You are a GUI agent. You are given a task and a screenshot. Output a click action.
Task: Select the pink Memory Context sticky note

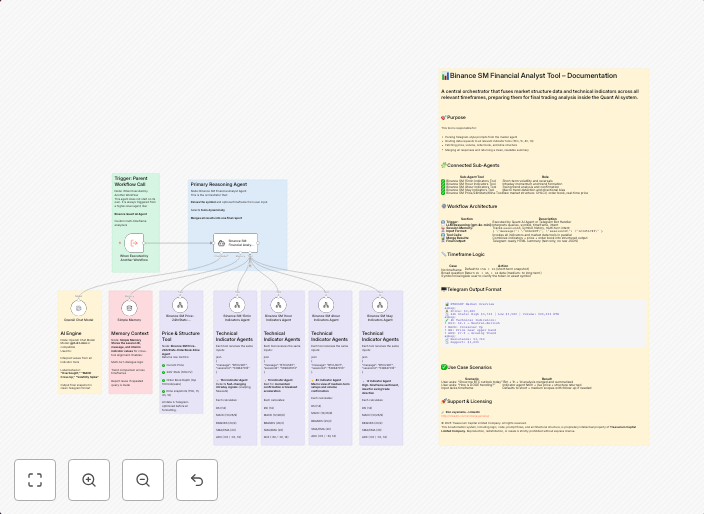(x=130, y=333)
